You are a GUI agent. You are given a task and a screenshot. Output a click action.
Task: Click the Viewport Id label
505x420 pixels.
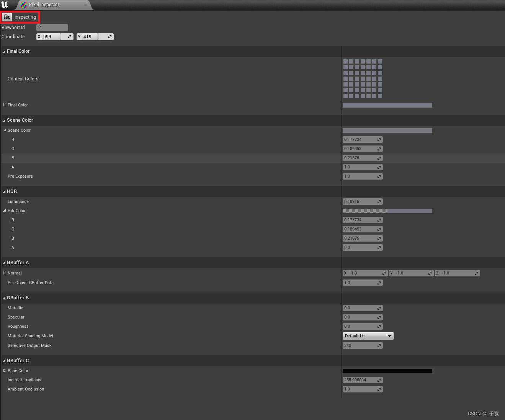coord(13,28)
